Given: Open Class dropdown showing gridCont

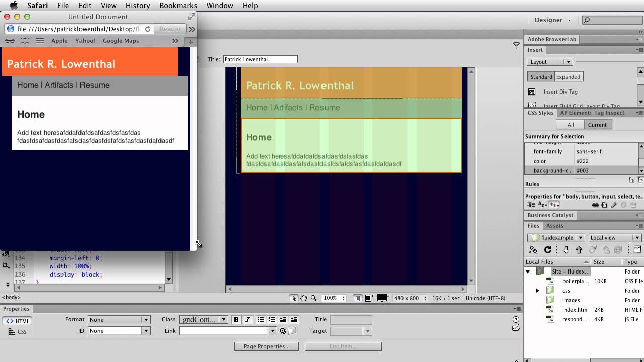Looking at the screenshot, I should pos(204,320).
